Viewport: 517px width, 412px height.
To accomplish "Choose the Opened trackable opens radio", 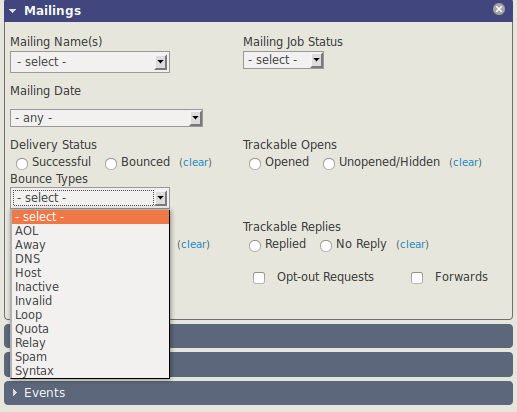I will click(255, 164).
